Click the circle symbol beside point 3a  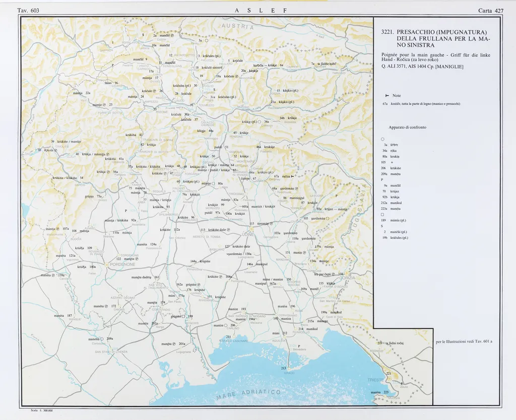[x=207, y=41]
